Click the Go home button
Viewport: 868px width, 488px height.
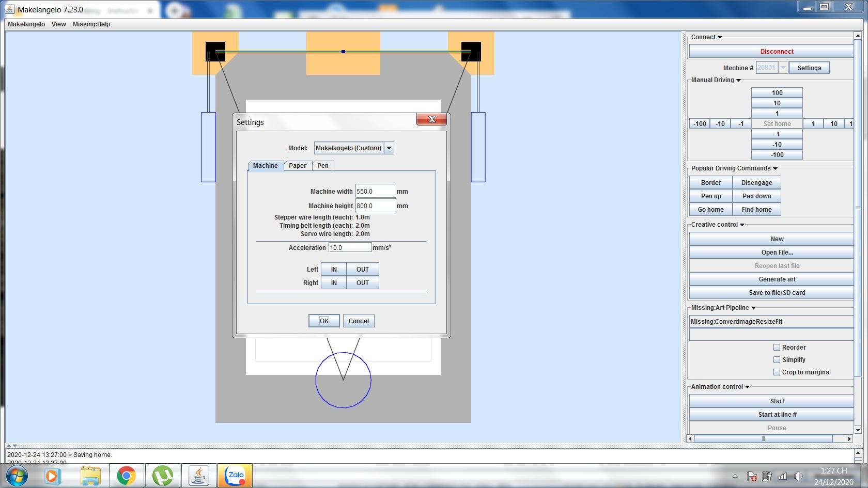(x=711, y=210)
